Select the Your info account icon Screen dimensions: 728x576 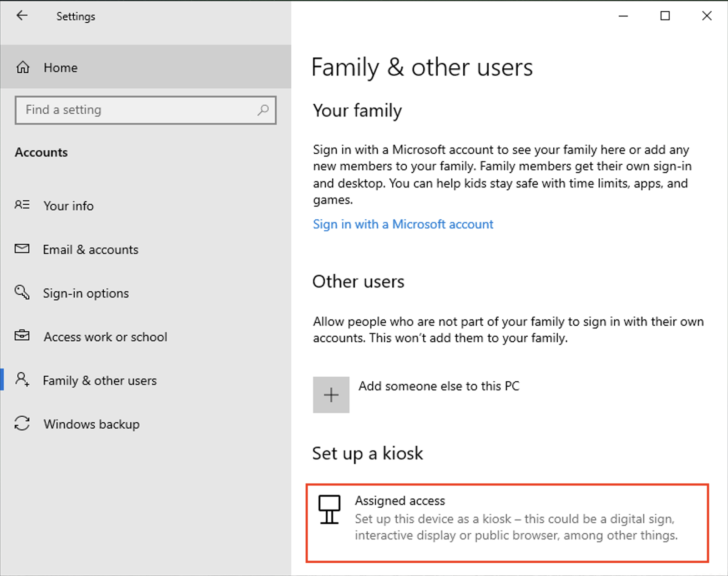pos(21,205)
